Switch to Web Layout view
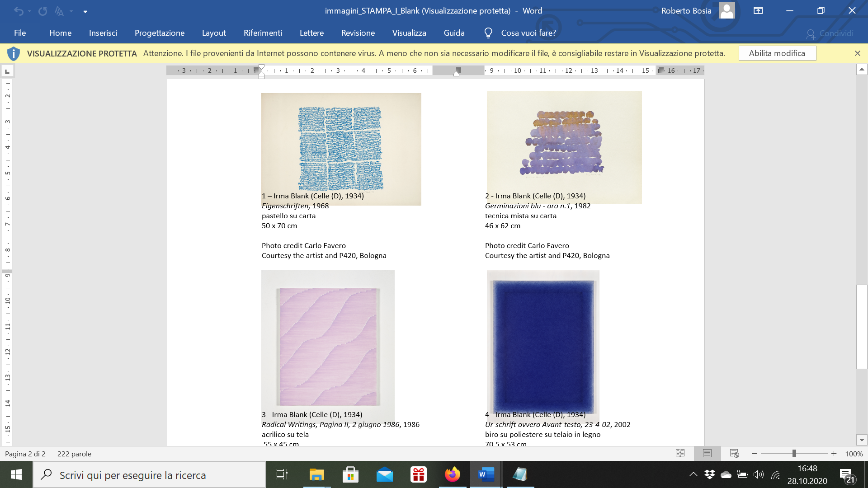The height and width of the screenshot is (488, 868). tap(734, 453)
